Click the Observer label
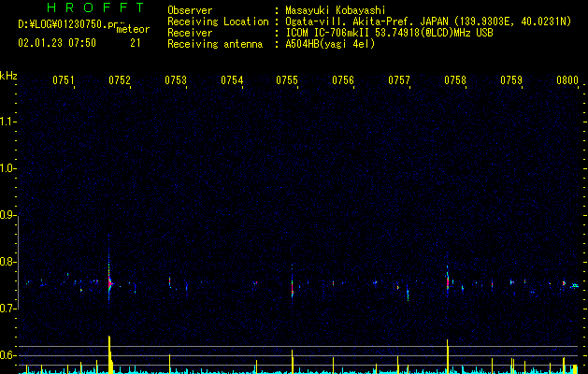The image size is (588, 374). (190, 10)
